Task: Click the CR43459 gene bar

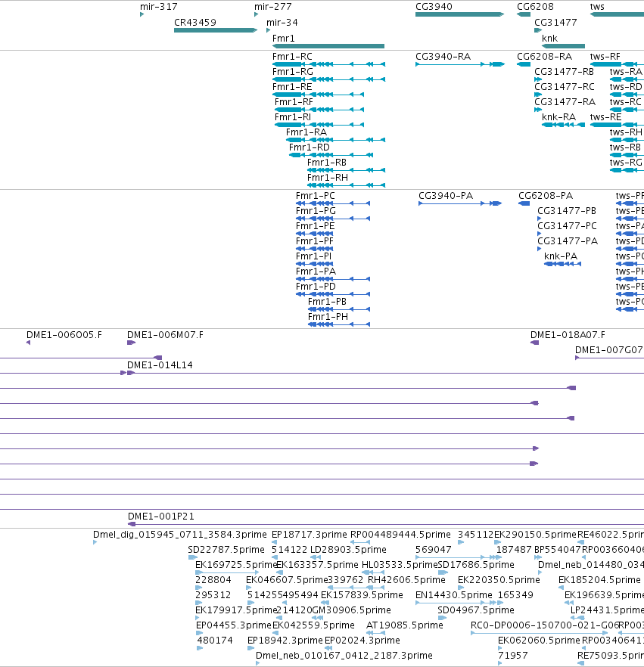Action: coord(216,30)
